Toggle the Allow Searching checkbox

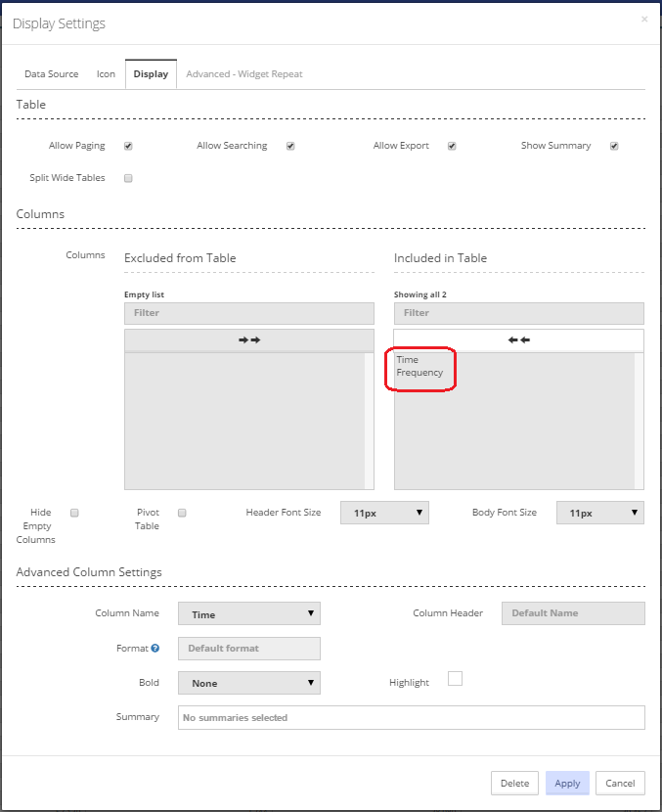pos(290,146)
